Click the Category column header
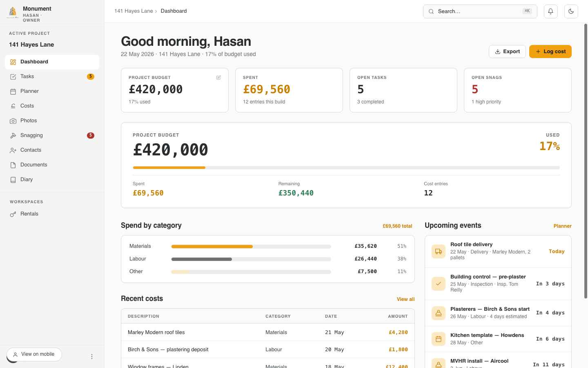This screenshot has height=368, width=588. [x=278, y=316]
